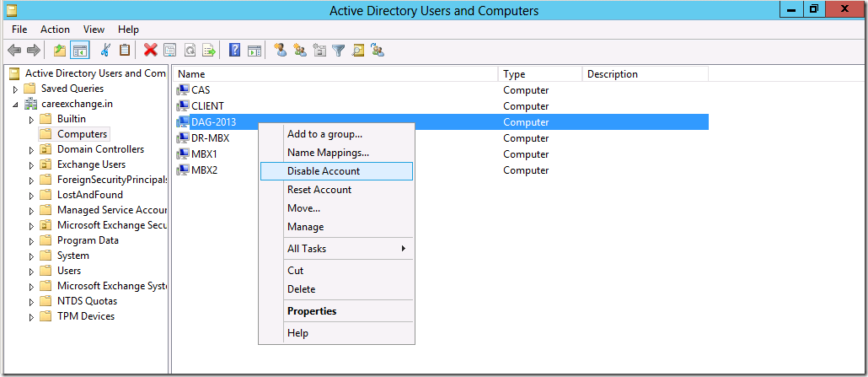Choose Manage in context menu
This screenshot has width=868, height=377.
click(336, 227)
